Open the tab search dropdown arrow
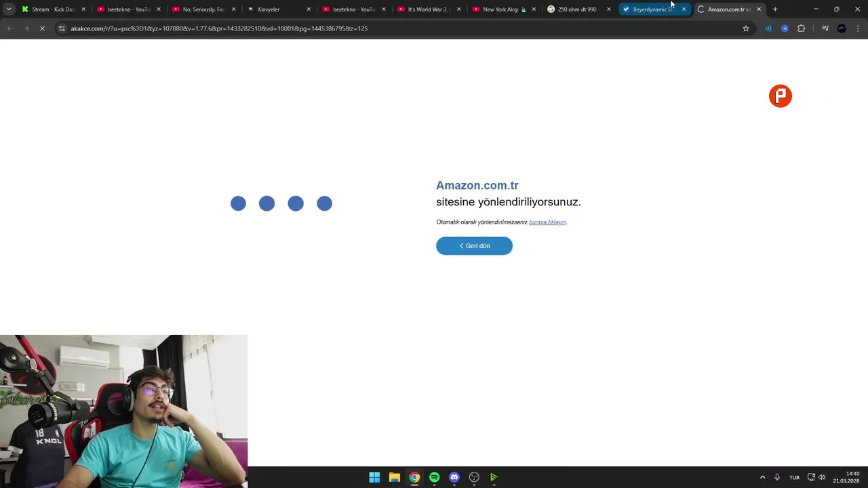 (x=9, y=9)
